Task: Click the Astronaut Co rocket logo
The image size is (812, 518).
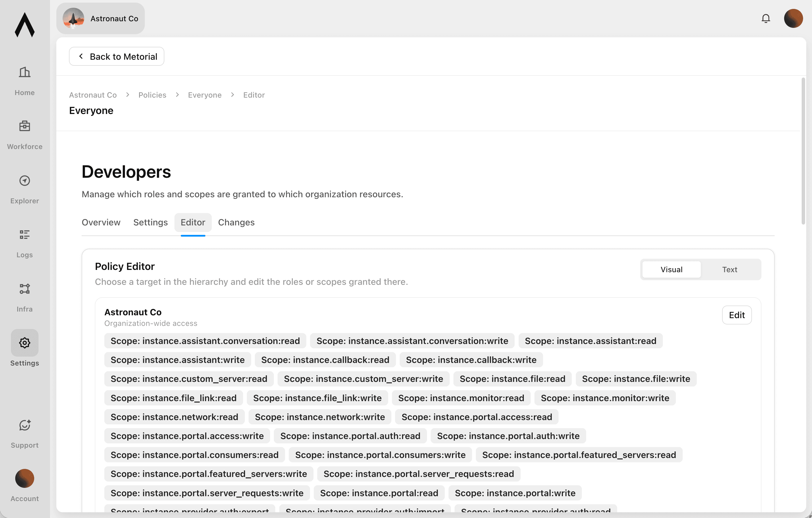Action: (74, 19)
